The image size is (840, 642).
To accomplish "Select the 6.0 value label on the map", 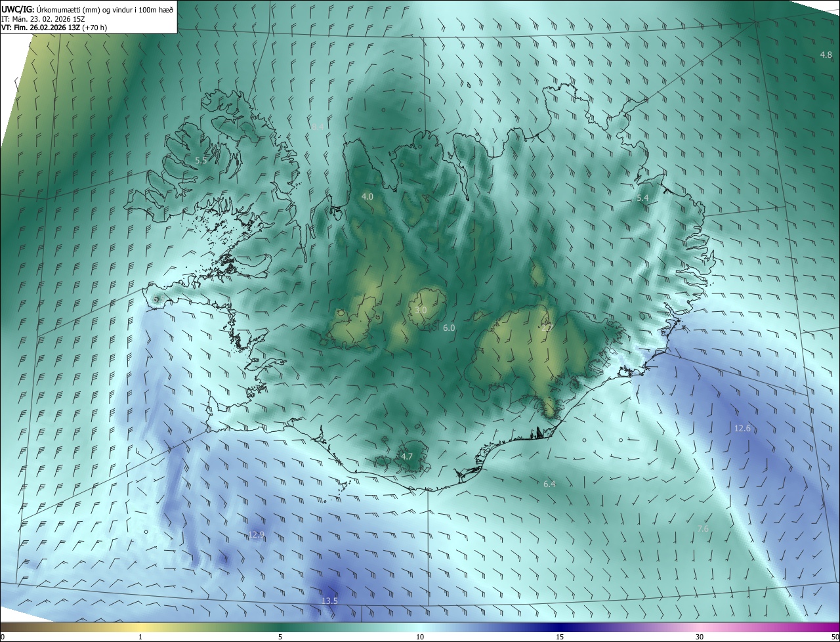I will (x=449, y=328).
